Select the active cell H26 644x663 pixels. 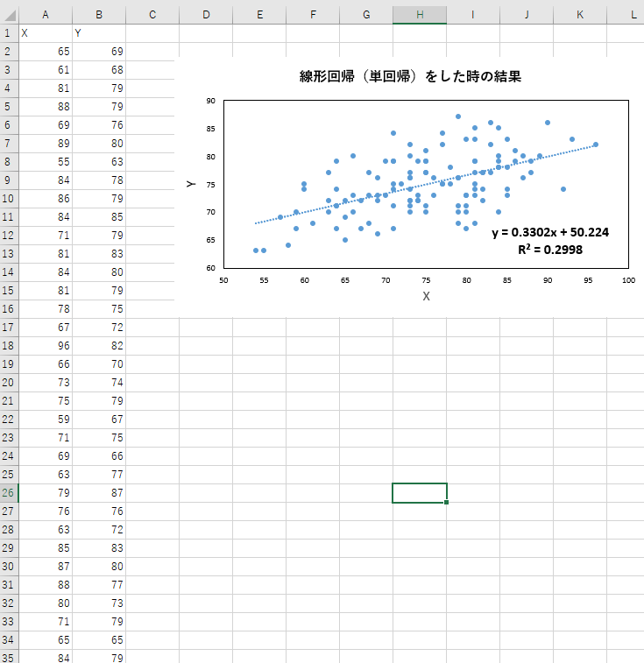[x=420, y=493]
